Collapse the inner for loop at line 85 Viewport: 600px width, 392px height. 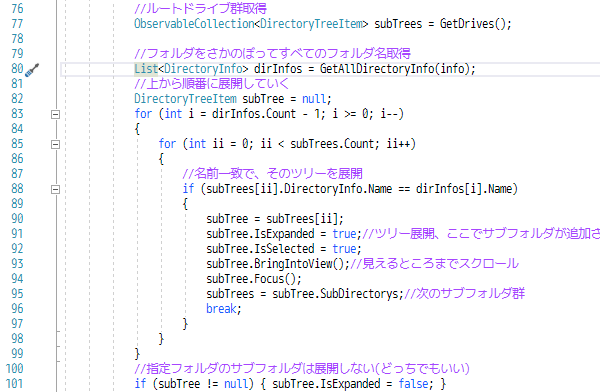tap(55, 144)
